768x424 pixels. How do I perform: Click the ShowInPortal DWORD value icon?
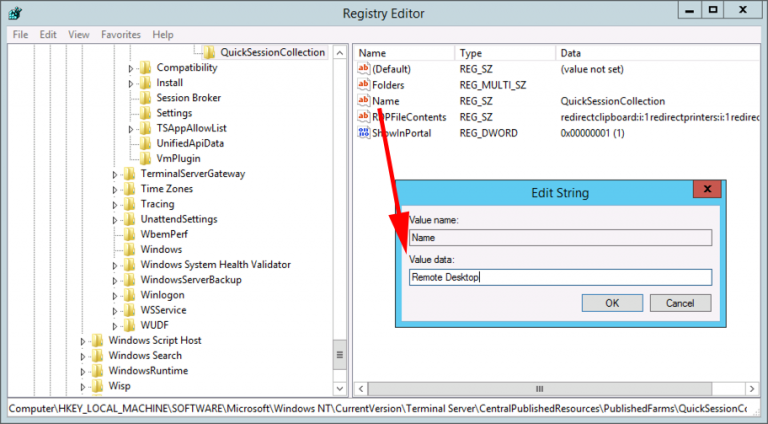click(x=363, y=133)
